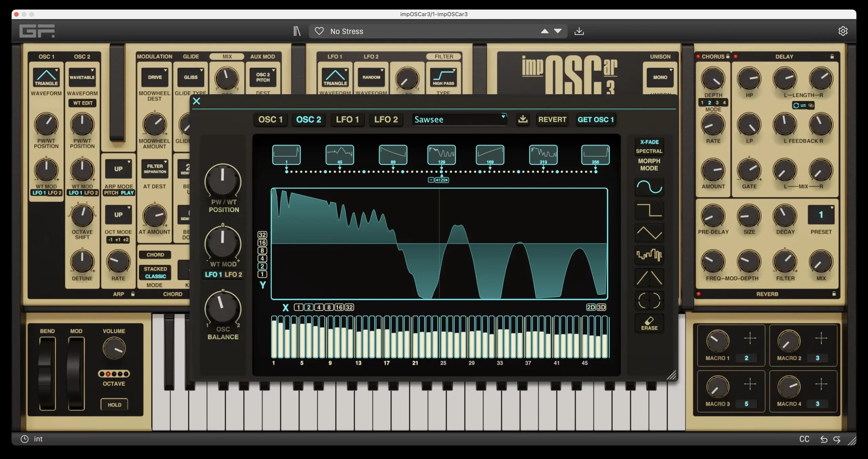Screen dimensions: 868x459
Task: Click the wavetable frame 89 thumbnail
Action: point(393,155)
